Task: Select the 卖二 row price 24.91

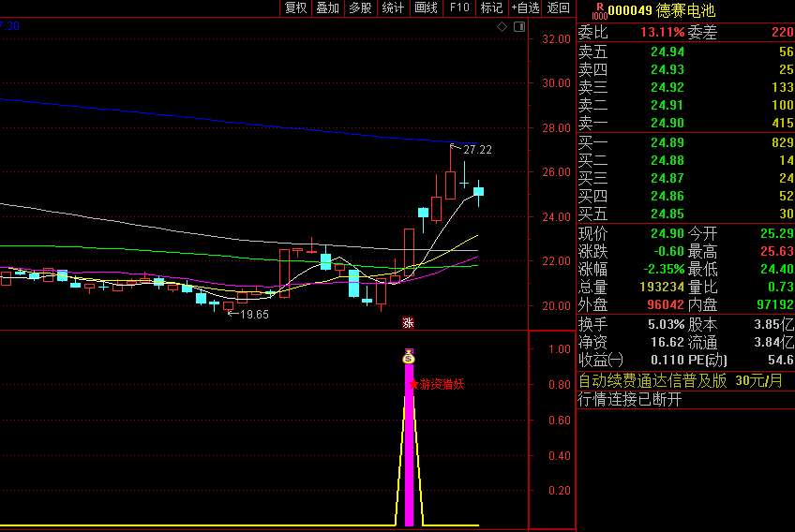Action: point(667,105)
